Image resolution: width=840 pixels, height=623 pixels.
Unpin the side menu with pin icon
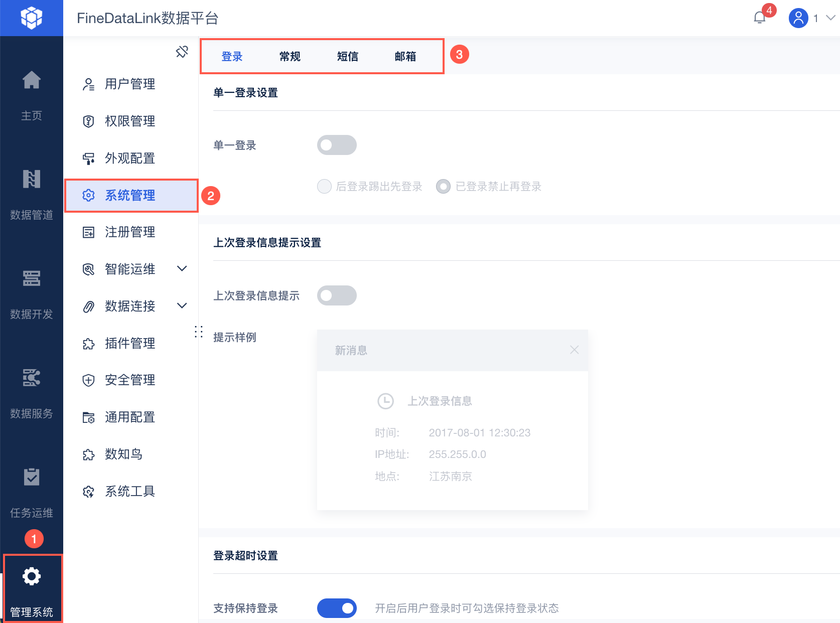[x=182, y=52]
